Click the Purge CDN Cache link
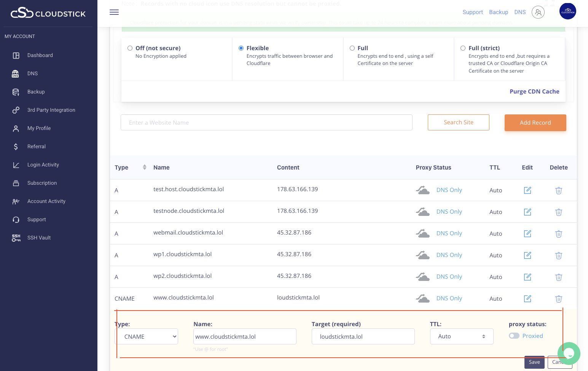Image resolution: width=588 pixels, height=371 pixels. (x=534, y=92)
